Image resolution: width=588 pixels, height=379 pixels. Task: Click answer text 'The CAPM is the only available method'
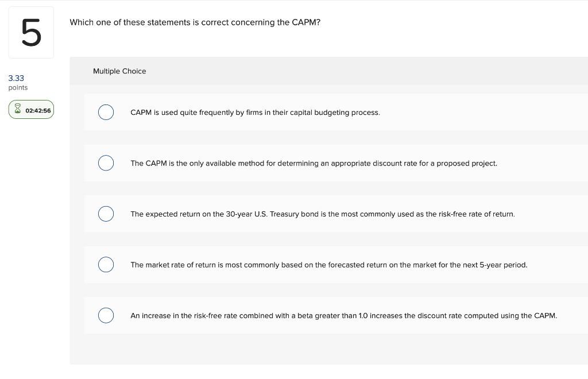coord(314,163)
